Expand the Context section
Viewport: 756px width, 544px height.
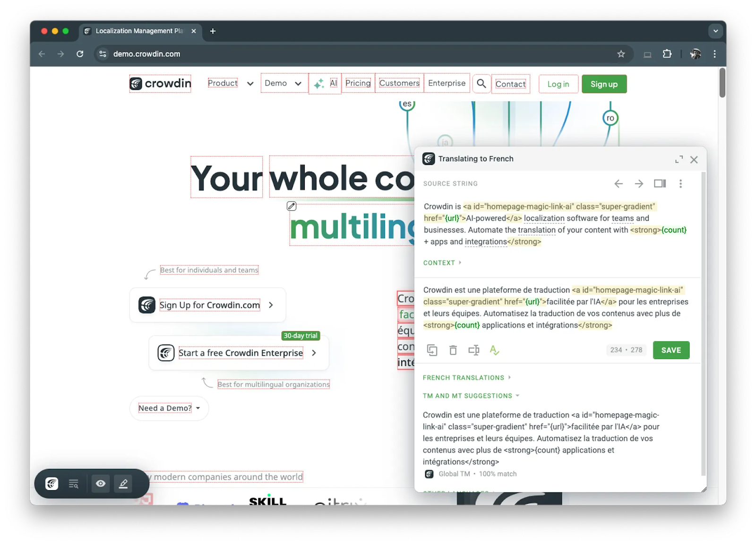441,262
